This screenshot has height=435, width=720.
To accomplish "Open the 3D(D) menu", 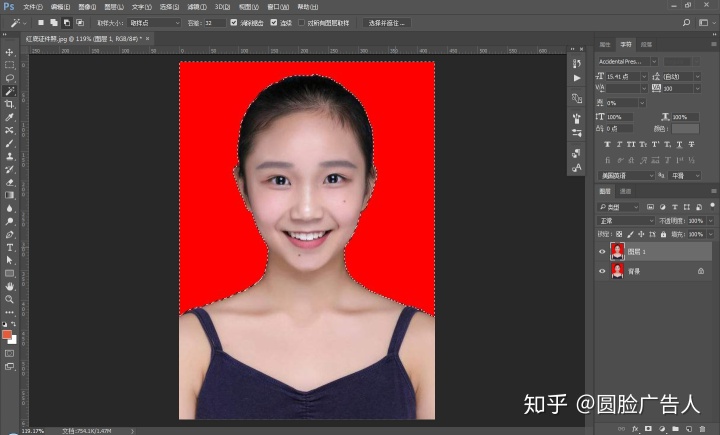I will click(222, 7).
